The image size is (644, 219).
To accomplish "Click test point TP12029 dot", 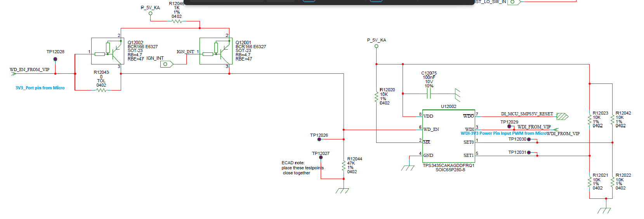I will click(x=509, y=126).
